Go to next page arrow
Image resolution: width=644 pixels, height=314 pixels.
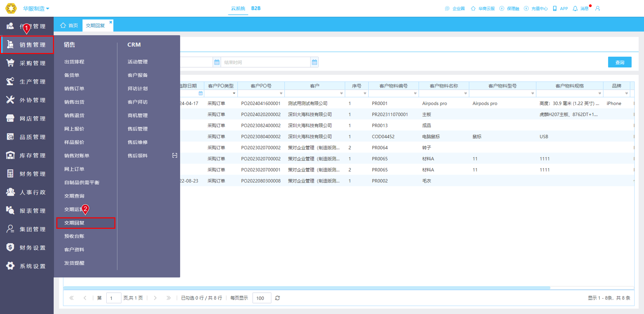pos(155,298)
